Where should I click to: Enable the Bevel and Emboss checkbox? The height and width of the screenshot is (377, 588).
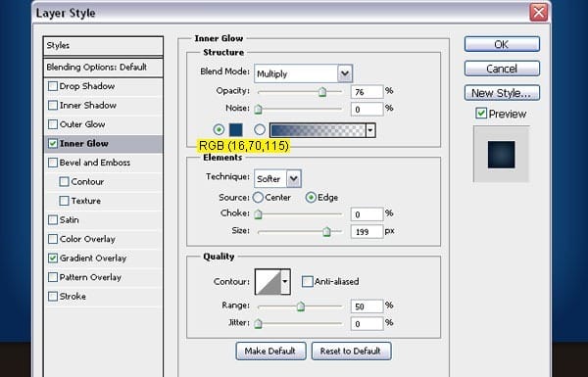coord(53,163)
